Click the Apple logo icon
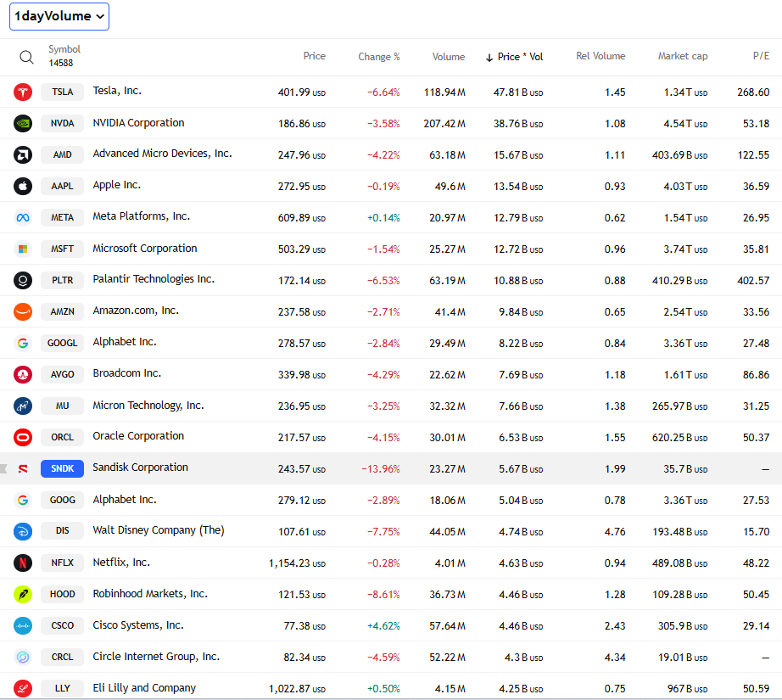The width and height of the screenshot is (782, 700). click(23, 186)
